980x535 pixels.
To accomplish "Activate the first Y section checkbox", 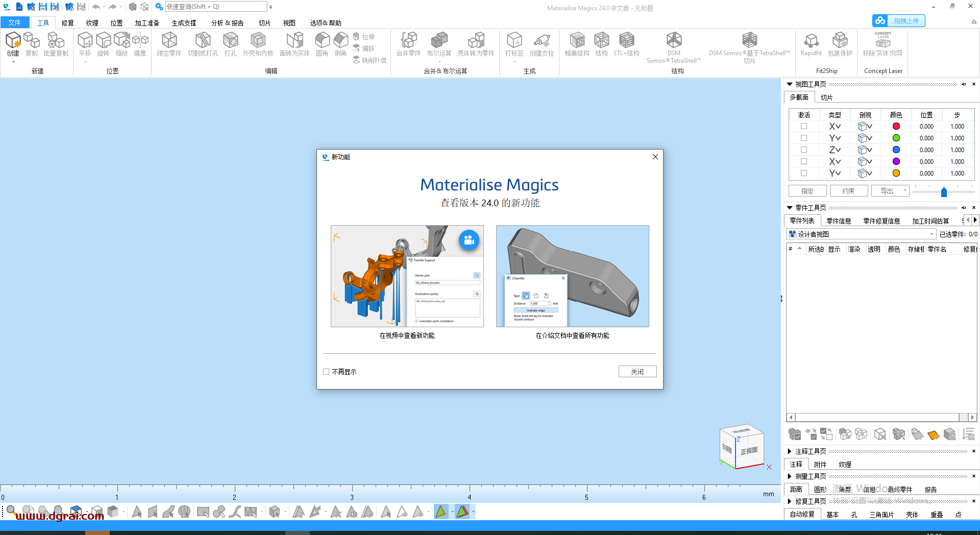I will tap(804, 138).
